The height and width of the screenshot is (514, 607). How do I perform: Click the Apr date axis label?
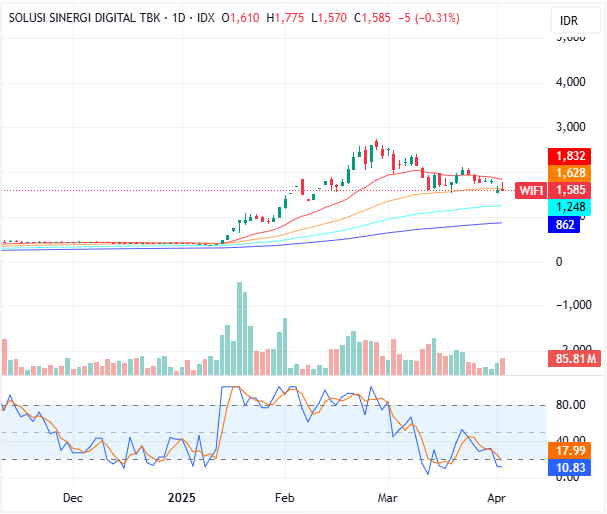(x=496, y=498)
